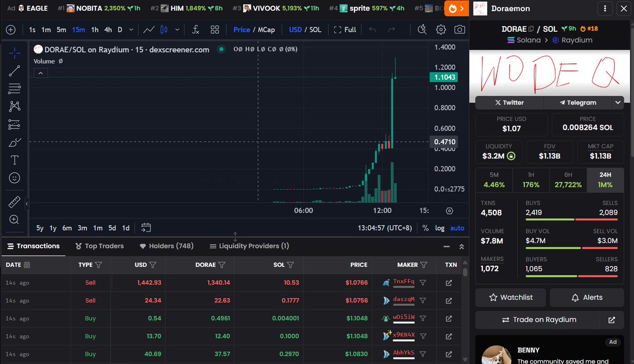Open the chart layout grid icon

point(215,30)
